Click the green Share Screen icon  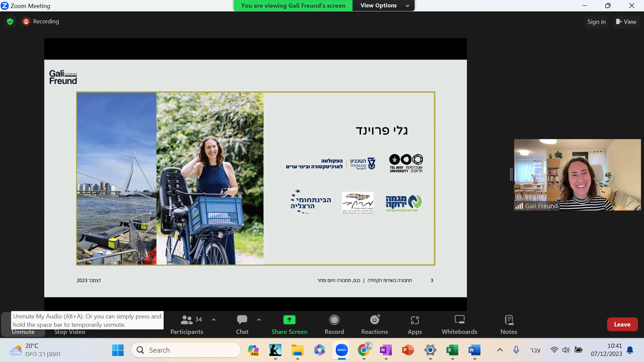[x=289, y=320]
